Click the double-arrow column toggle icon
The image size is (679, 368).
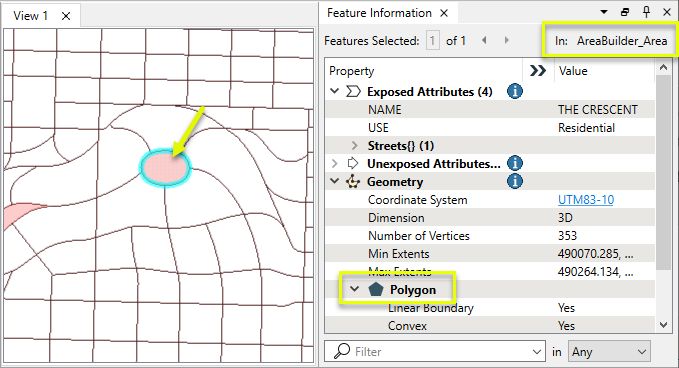pyautogui.click(x=538, y=71)
